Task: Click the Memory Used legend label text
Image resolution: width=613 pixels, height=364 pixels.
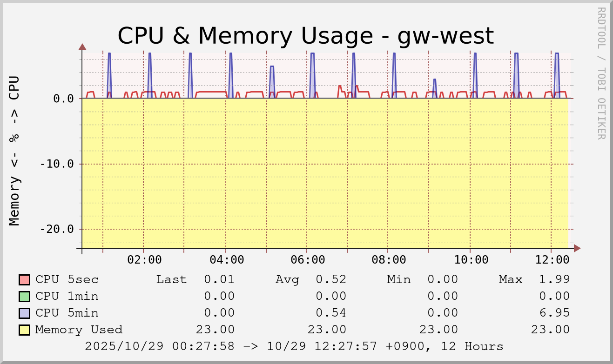Action: click(x=79, y=330)
